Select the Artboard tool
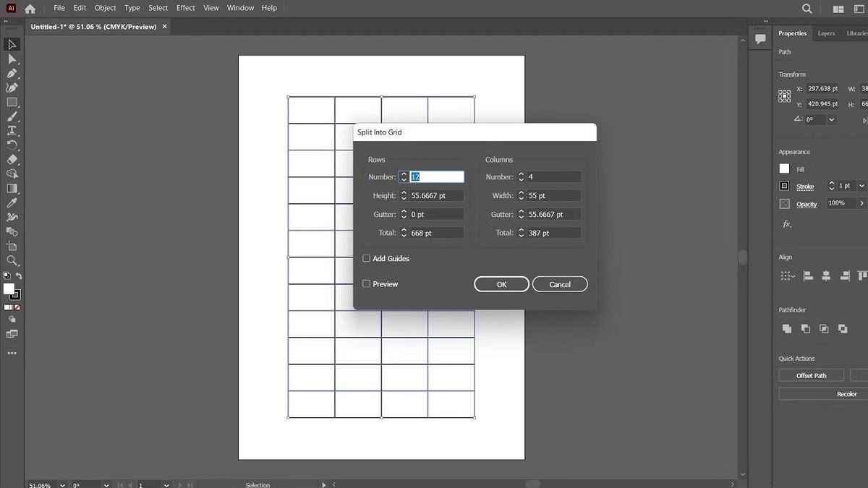This screenshot has height=488, width=868. (x=12, y=246)
